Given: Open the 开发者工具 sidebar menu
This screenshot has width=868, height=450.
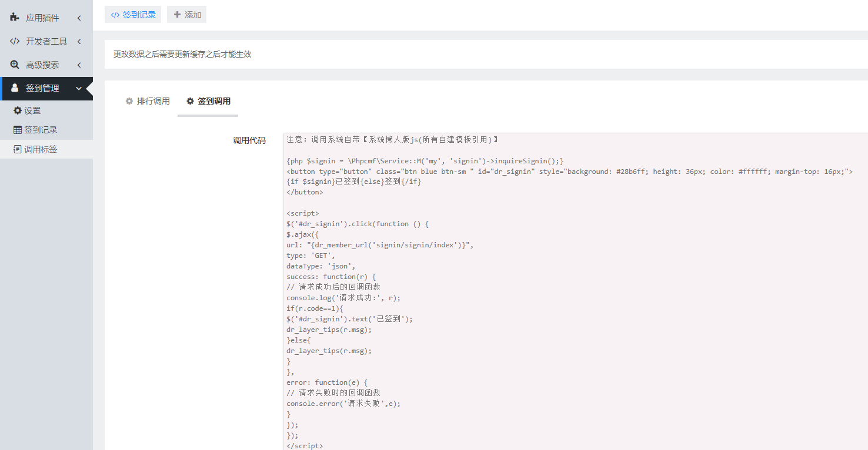Looking at the screenshot, I should click(x=46, y=41).
